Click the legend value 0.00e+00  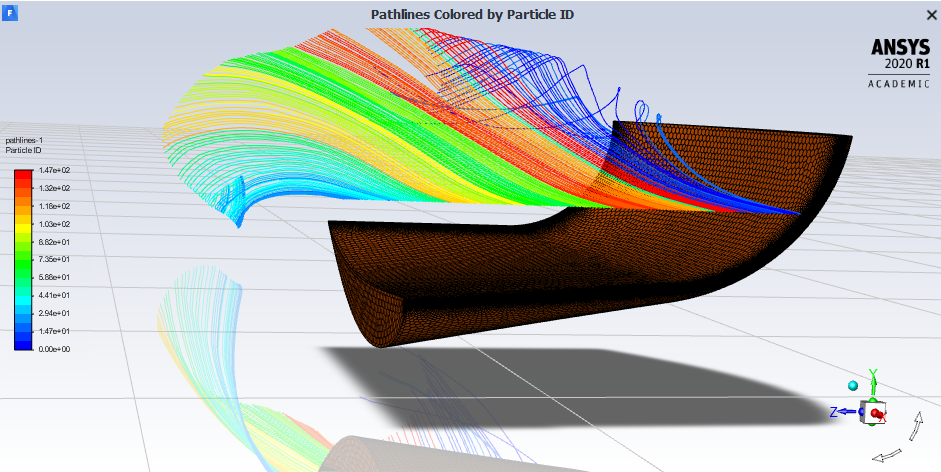[54, 349]
